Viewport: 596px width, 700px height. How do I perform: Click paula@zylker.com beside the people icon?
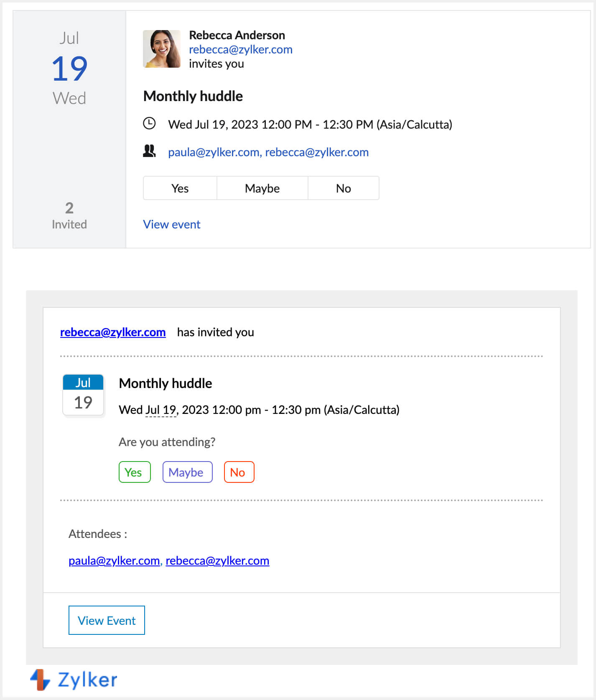[x=214, y=152]
